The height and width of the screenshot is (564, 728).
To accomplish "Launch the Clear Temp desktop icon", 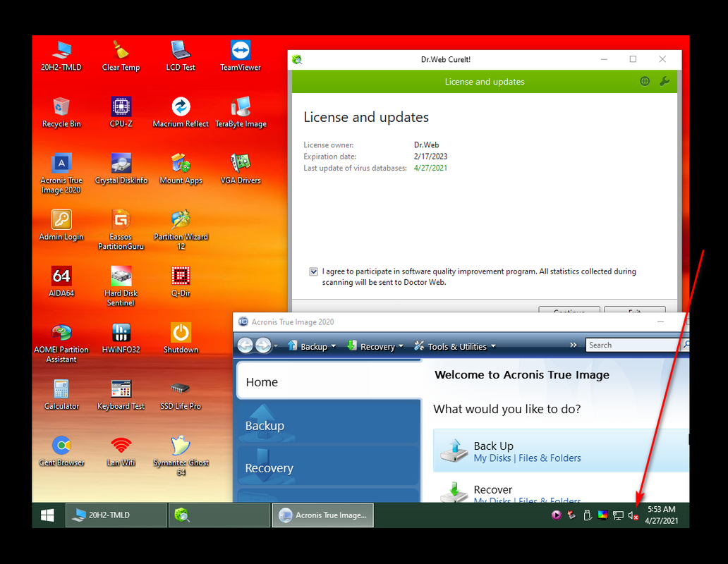I will coord(121,56).
